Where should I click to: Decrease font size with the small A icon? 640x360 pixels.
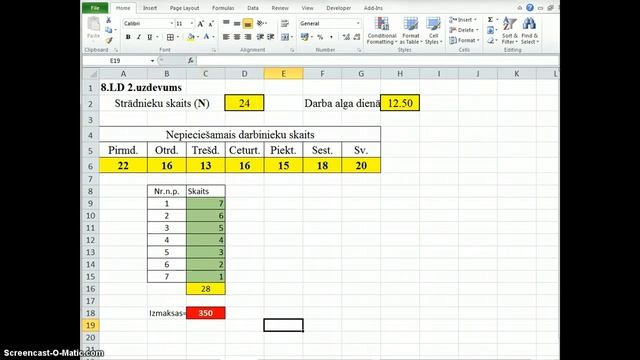click(x=211, y=24)
